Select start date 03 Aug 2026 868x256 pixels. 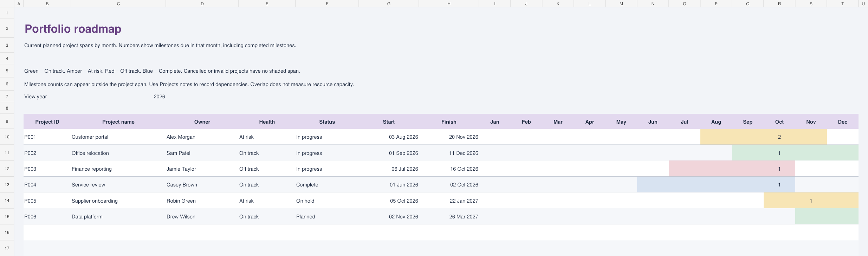tap(389, 137)
